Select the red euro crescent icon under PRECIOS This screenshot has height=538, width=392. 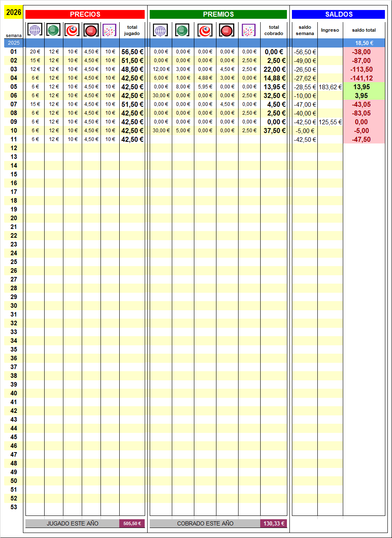[x=72, y=30]
